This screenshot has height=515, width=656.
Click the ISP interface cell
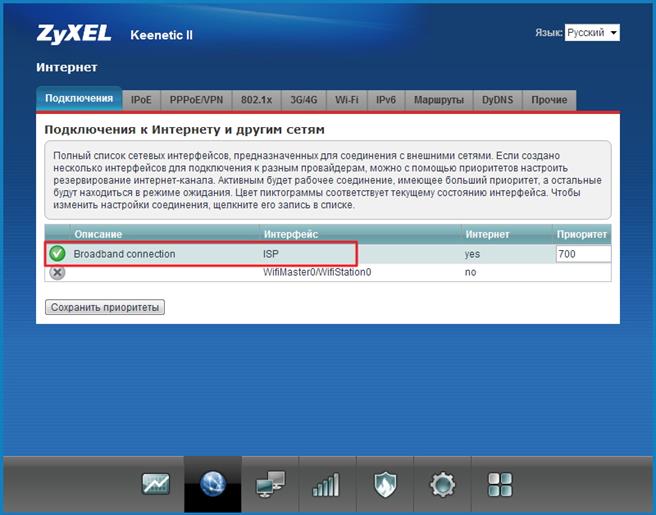271,254
